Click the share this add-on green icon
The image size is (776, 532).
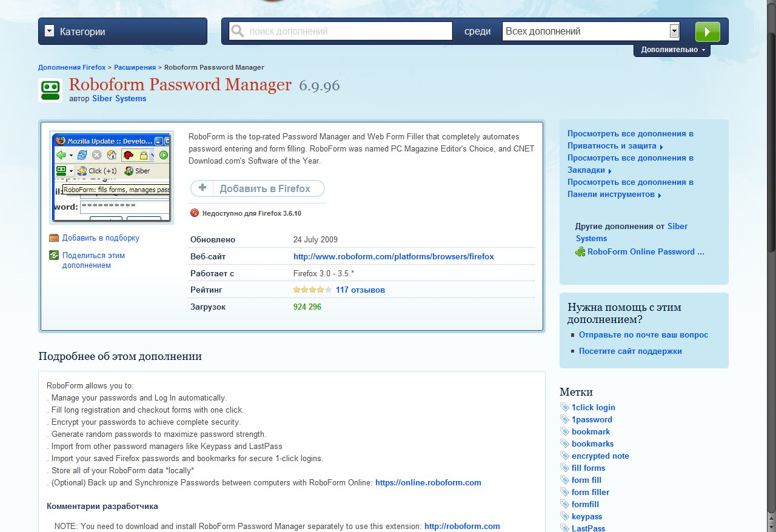[x=54, y=256]
